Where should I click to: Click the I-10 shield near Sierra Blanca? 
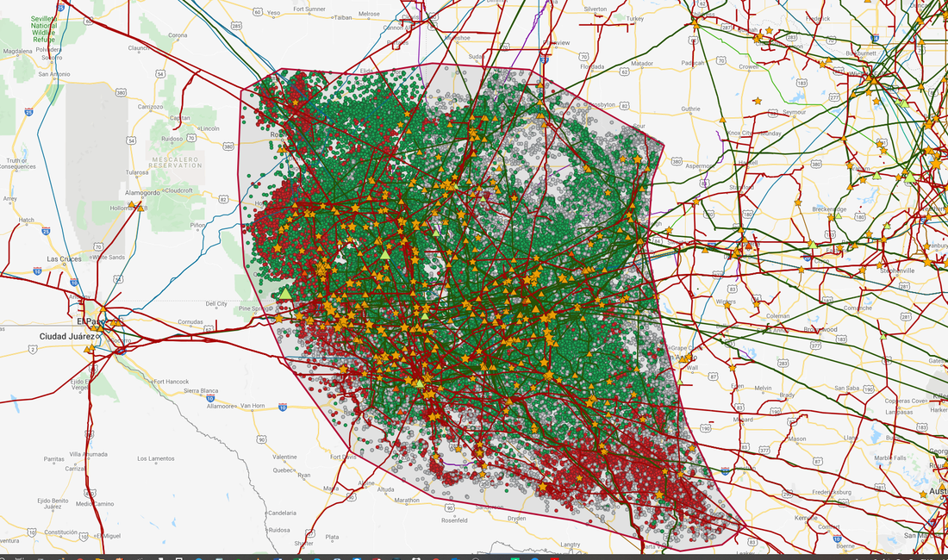(x=209, y=398)
